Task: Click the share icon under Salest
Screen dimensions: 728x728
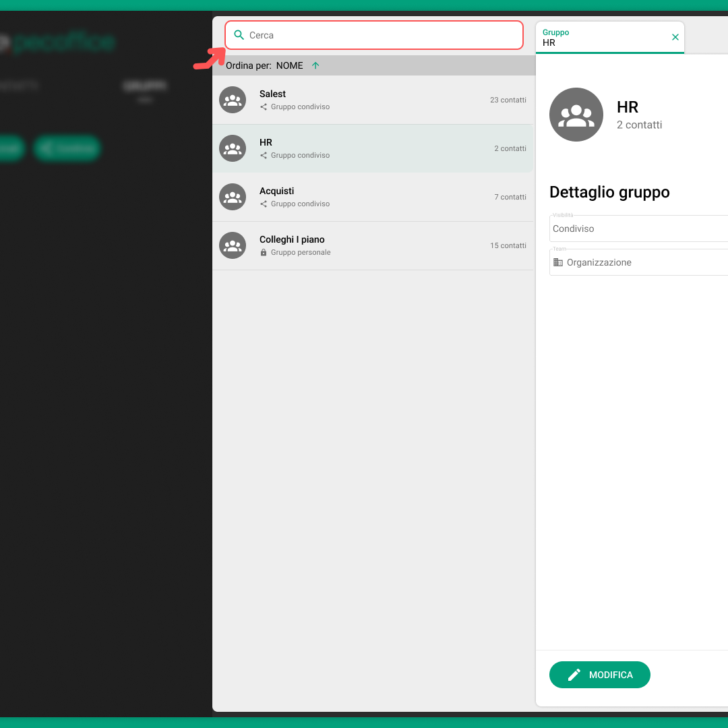Action: (x=264, y=107)
